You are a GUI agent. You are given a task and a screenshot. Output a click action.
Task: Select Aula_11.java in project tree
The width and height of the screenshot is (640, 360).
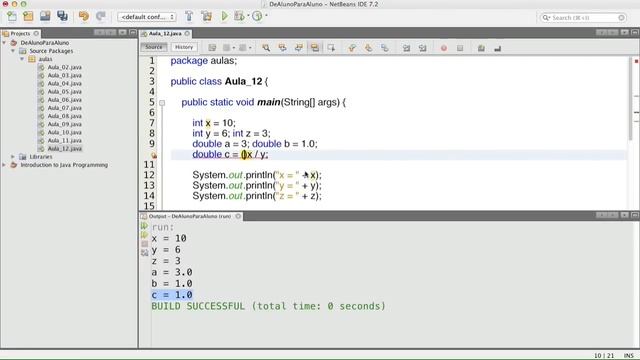pos(64,140)
